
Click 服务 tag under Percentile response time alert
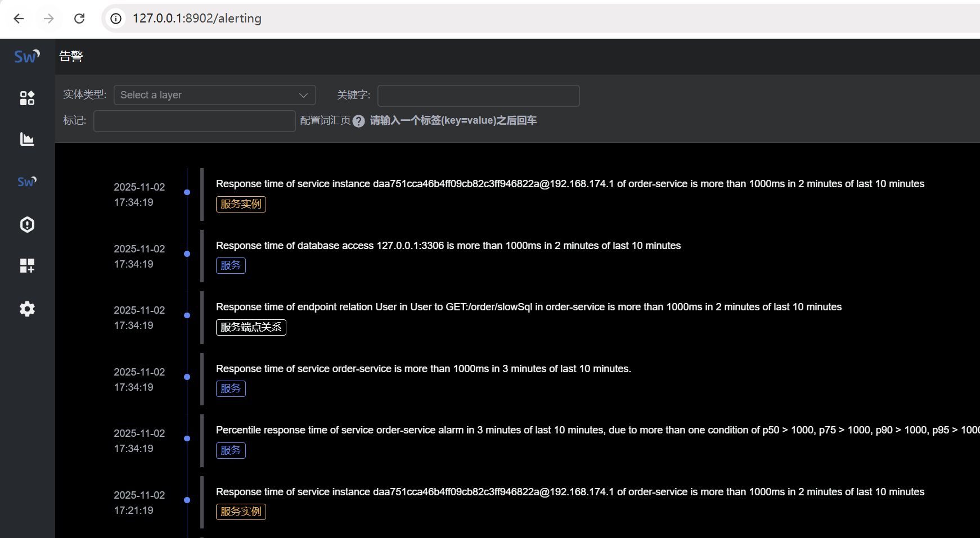tap(231, 450)
